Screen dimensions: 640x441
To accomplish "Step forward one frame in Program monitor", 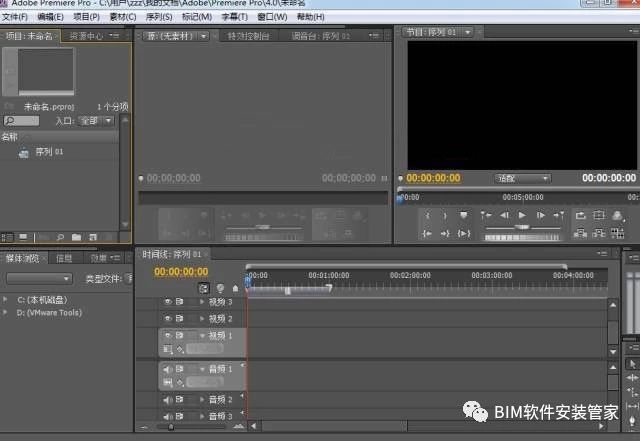I will [540, 215].
